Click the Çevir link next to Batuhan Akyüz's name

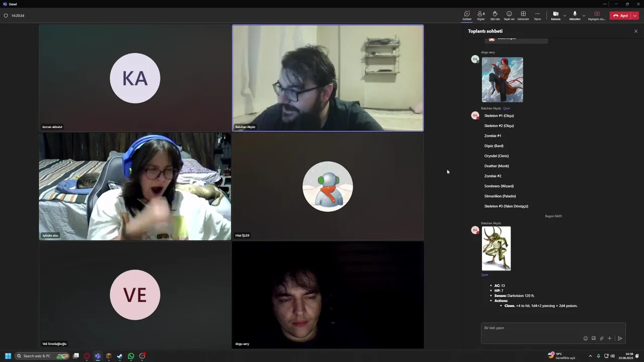coord(507,108)
